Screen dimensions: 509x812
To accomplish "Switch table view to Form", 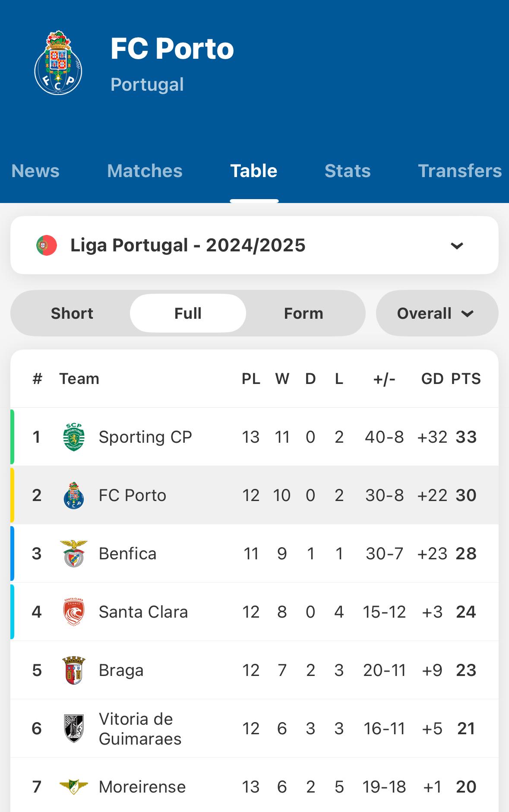I will coord(304,313).
